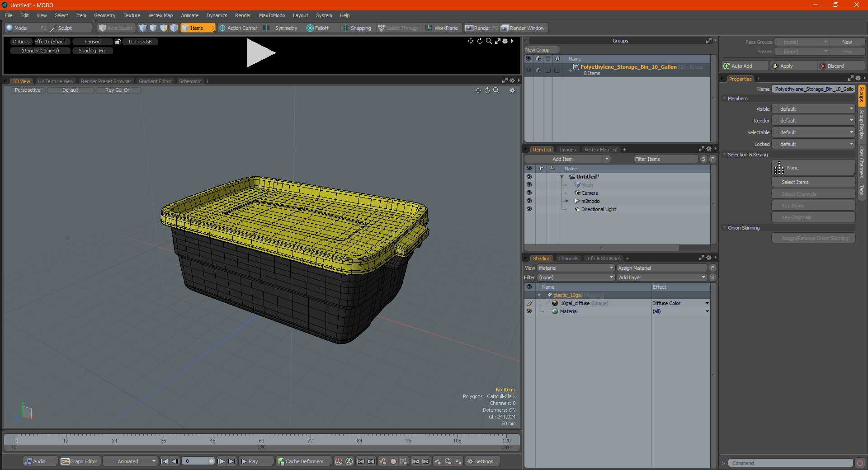Toggle visibility of Material layer
Viewport: 868px width, 470px height.
[x=529, y=311]
